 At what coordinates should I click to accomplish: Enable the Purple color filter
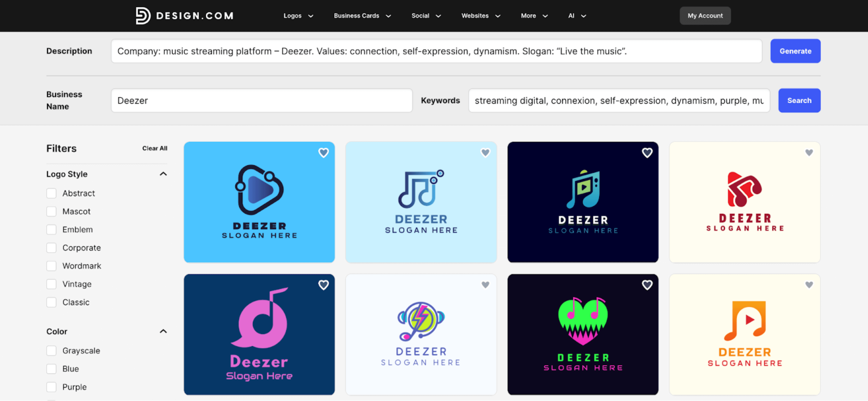coord(51,387)
